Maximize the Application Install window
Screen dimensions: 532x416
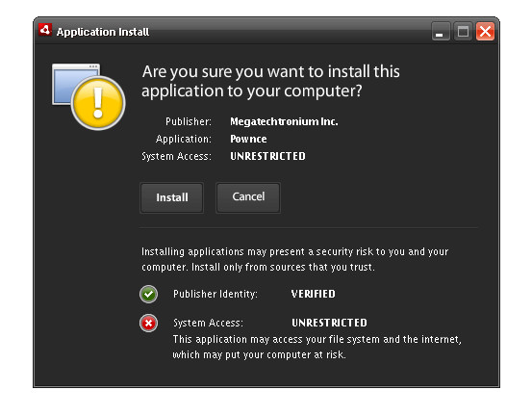(463, 32)
